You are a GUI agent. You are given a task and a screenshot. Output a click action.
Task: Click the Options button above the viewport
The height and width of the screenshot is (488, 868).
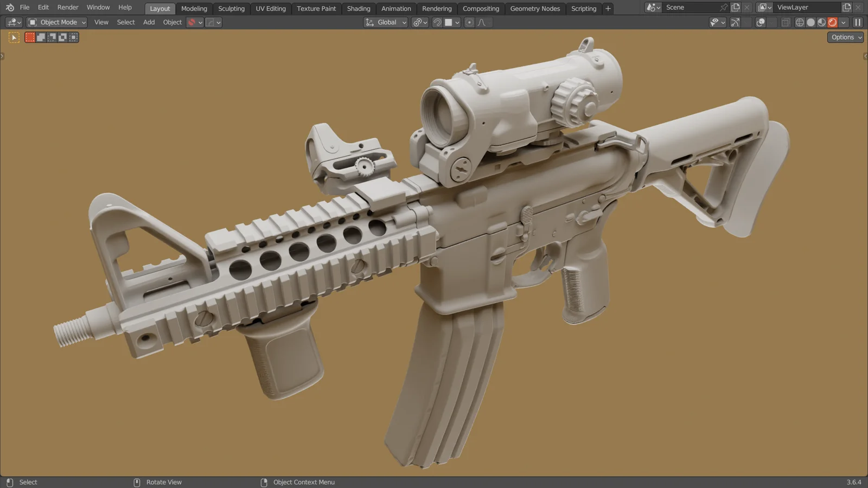pos(844,37)
